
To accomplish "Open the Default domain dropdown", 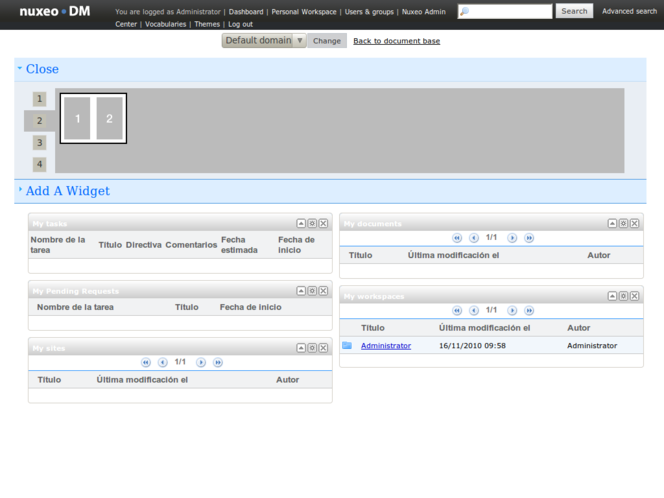I will [x=264, y=41].
